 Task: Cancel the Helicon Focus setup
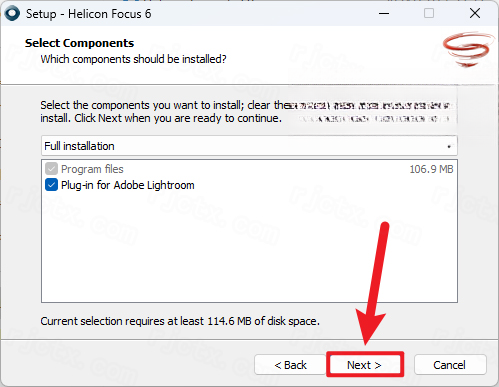(450, 365)
